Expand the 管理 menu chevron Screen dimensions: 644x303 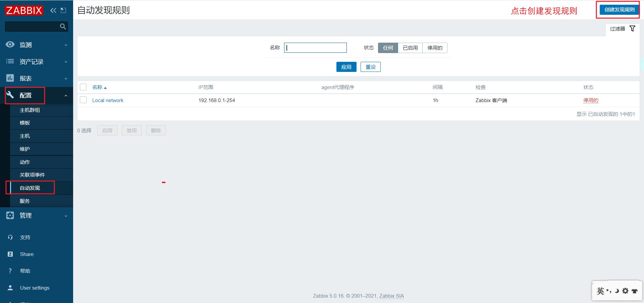click(x=66, y=216)
